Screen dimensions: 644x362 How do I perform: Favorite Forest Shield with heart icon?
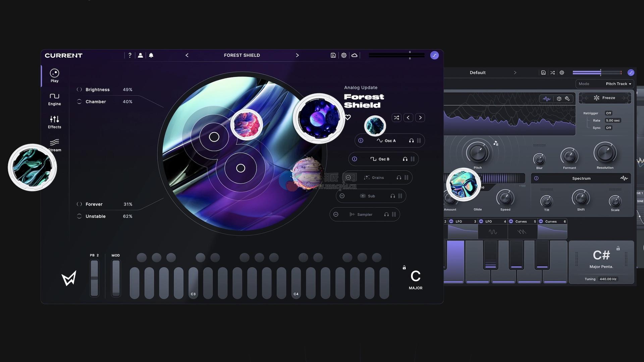click(348, 117)
